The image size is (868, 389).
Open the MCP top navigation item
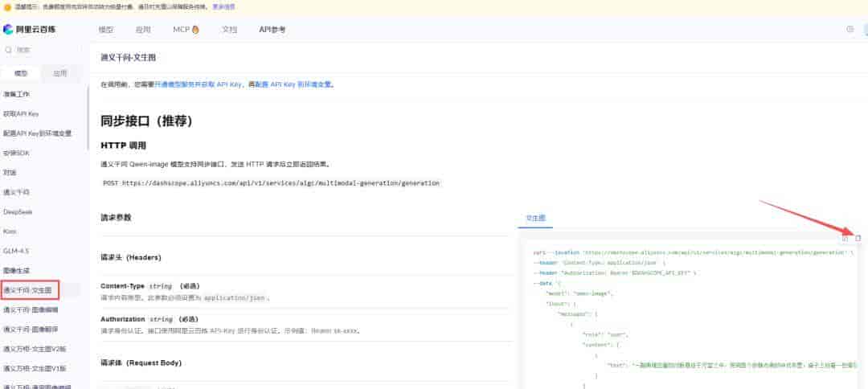point(181,30)
